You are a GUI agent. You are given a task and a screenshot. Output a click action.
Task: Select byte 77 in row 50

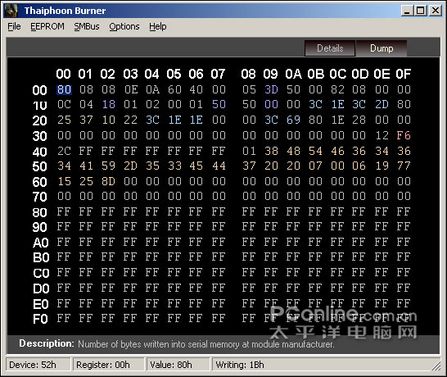(404, 166)
